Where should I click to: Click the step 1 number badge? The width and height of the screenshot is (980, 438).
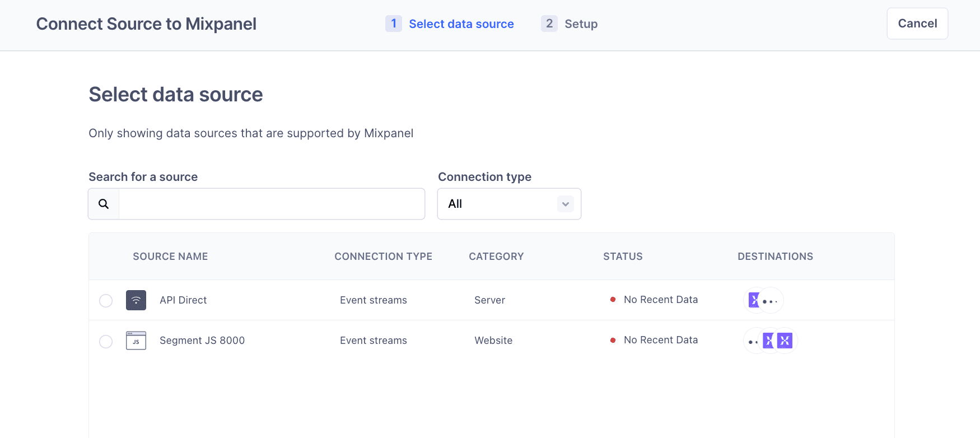[x=393, y=24]
